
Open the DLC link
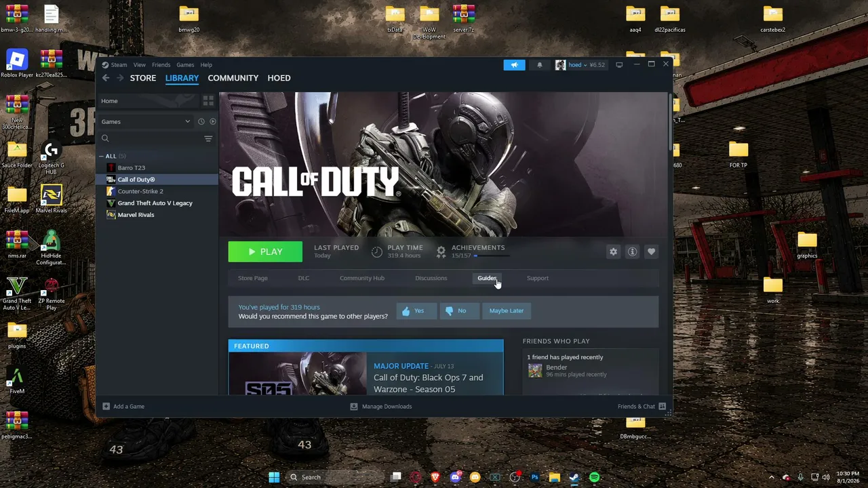pos(304,278)
